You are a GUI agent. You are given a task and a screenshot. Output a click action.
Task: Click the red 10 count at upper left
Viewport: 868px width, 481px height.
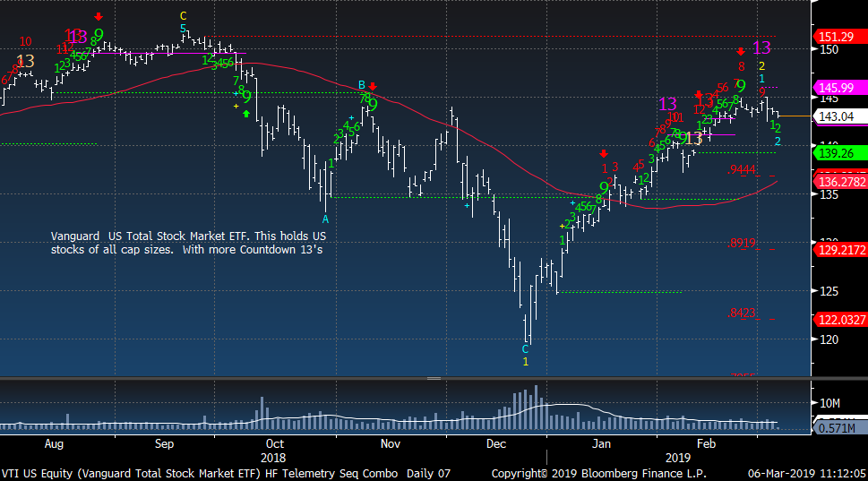click(25, 41)
